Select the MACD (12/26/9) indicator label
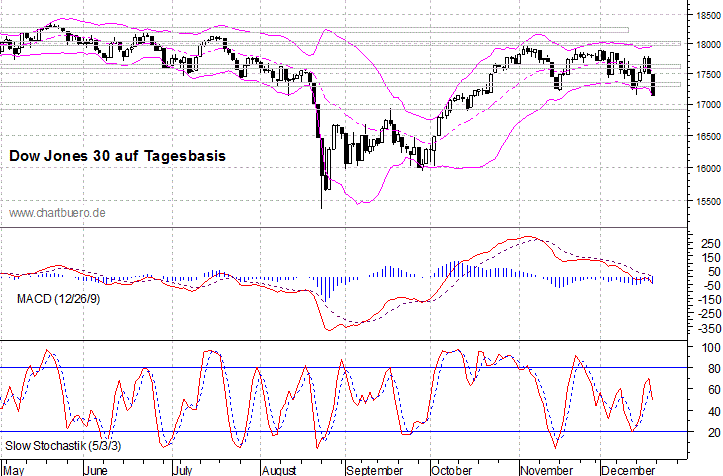The width and height of the screenshot is (723, 476). point(59,299)
